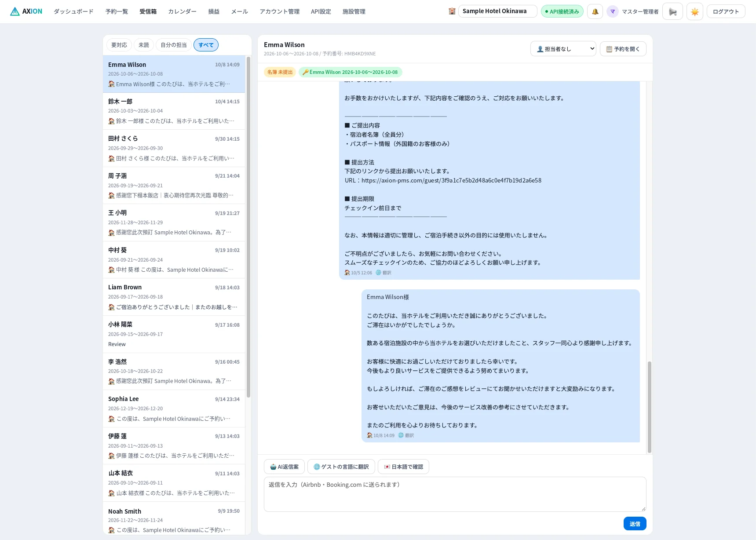Open アカウント管理 page
The image size is (756, 540).
(x=279, y=11)
